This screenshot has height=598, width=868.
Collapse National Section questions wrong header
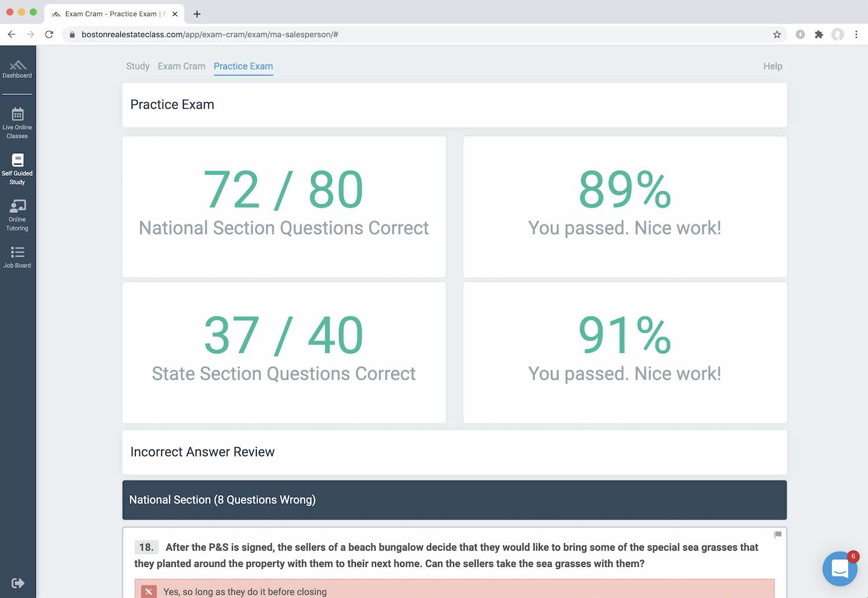pyautogui.click(x=454, y=500)
